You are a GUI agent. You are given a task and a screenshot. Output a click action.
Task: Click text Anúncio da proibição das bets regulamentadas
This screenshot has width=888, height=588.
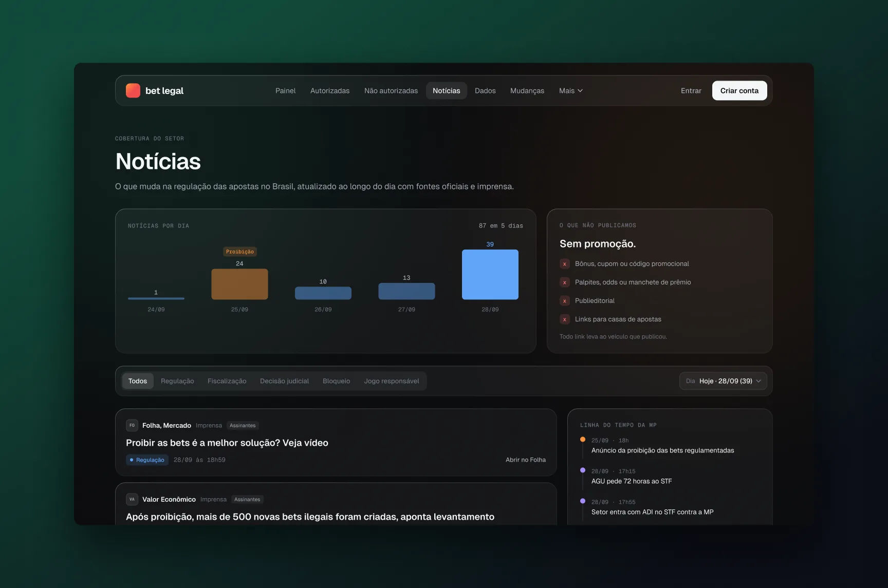pos(662,450)
